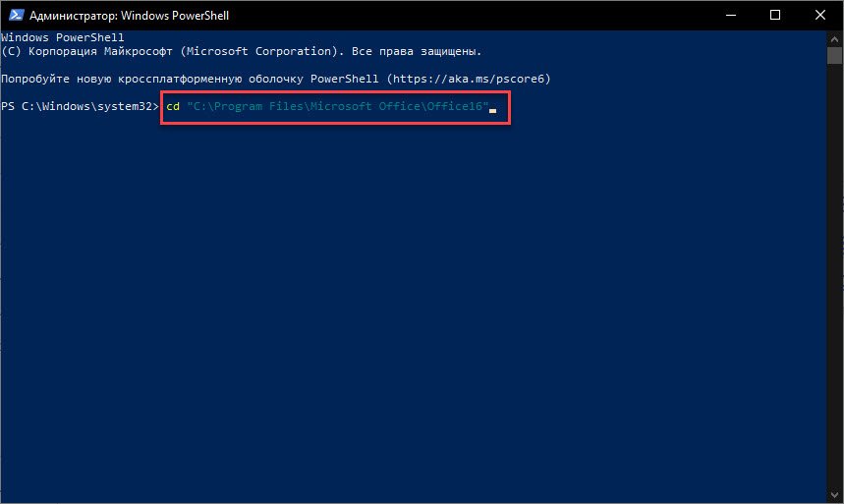Click the title text 'Администратор: Windows PowerShell'

[129, 16]
